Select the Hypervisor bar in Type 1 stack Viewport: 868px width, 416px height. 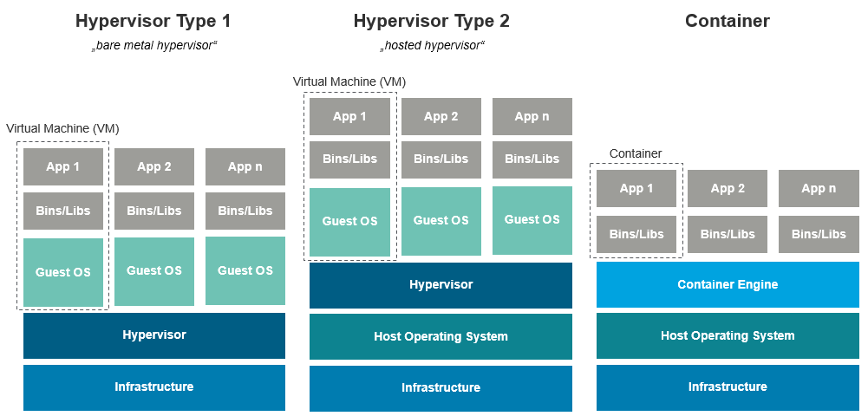[x=154, y=335]
